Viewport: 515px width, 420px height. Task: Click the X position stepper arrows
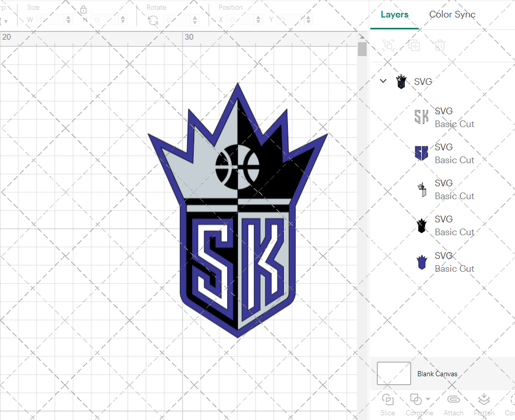pos(259,20)
